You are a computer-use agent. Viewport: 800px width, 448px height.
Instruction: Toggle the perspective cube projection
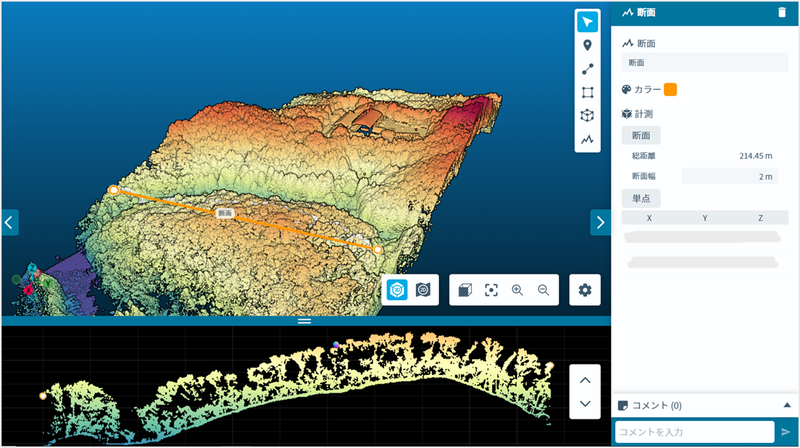tap(465, 290)
